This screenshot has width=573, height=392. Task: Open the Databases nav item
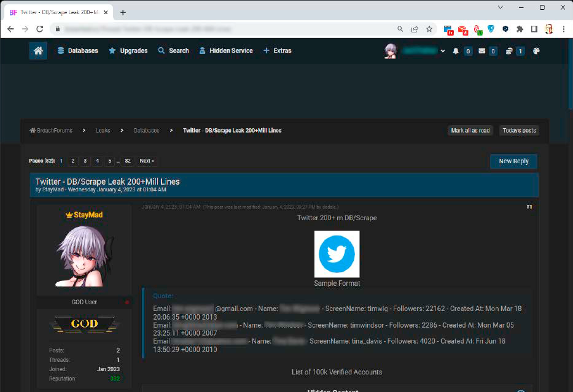(x=78, y=51)
